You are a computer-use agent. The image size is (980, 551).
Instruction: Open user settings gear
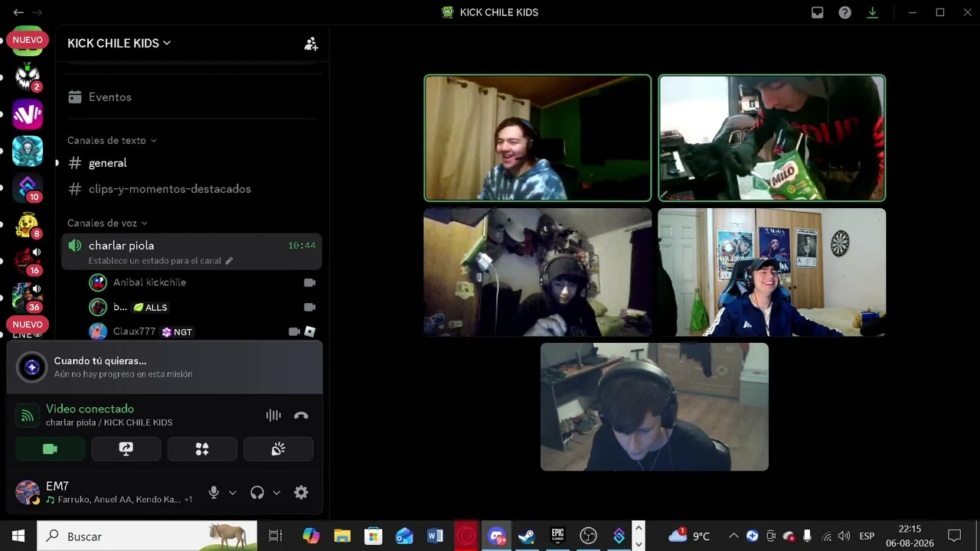click(302, 493)
